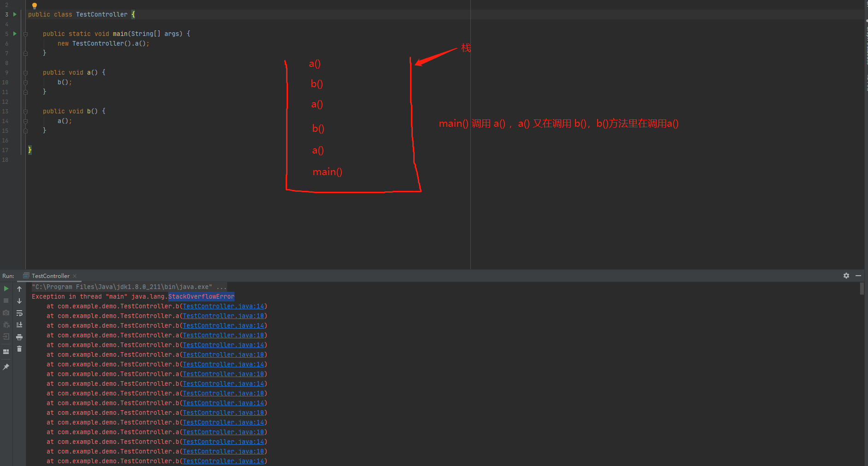
Task: Click gutter marker on line 10
Action: [26, 83]
